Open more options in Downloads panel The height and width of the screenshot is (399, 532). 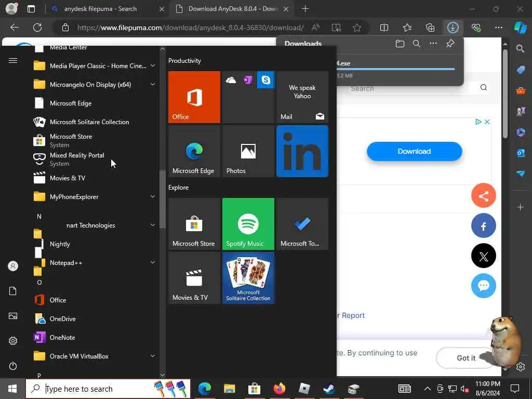coord(433,44)
